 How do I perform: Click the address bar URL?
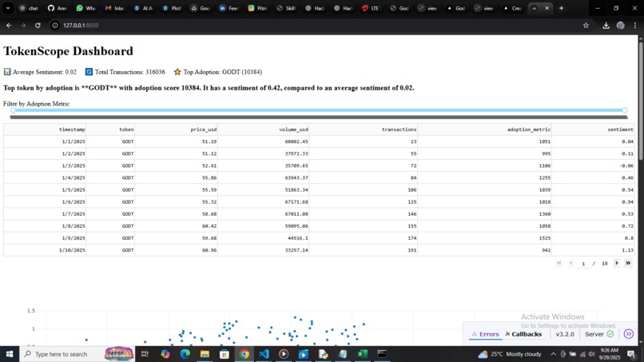(81, 26)
